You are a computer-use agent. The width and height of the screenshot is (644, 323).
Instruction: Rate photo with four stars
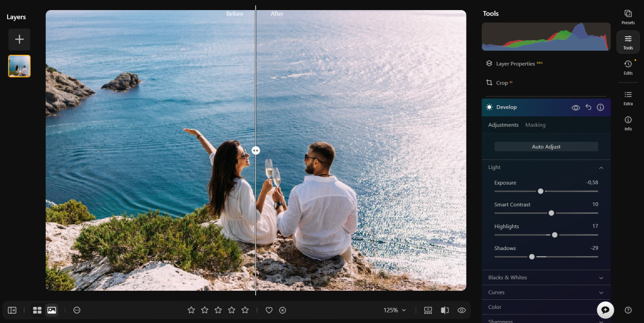(231, 310)
